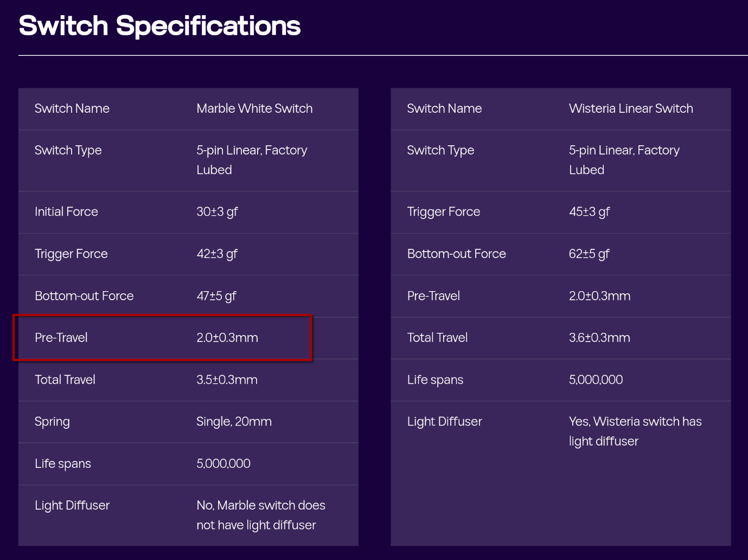Click the Switch Specifications heading

pos(159,26)
